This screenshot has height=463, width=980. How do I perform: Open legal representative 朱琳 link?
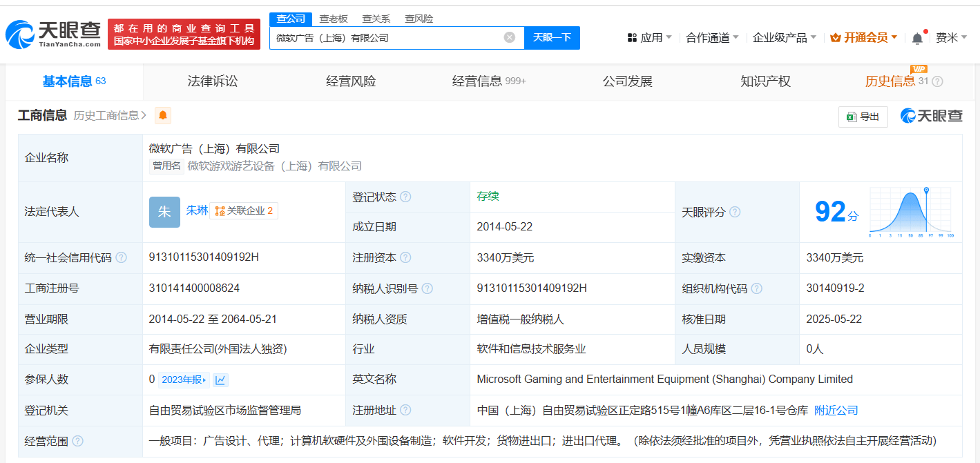pyautogui.click(x=197, y=210)
